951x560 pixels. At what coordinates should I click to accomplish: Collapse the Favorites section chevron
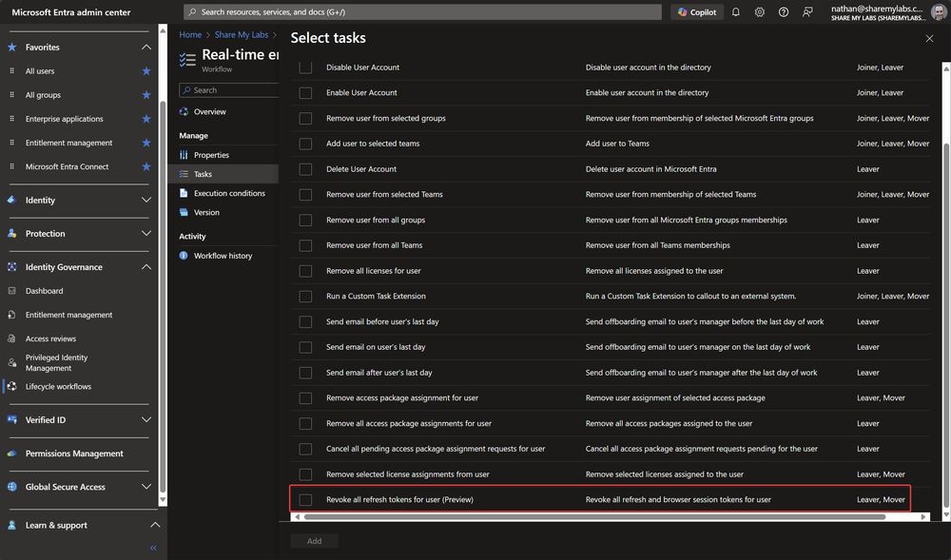pyautogui.click(x=146, y=48)
